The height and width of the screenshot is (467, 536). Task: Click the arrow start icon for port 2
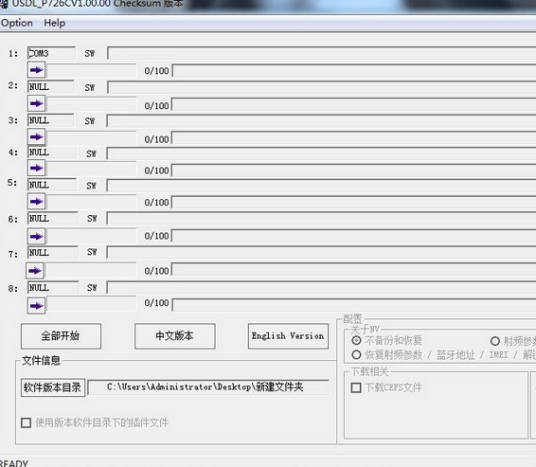coord(36,103)
